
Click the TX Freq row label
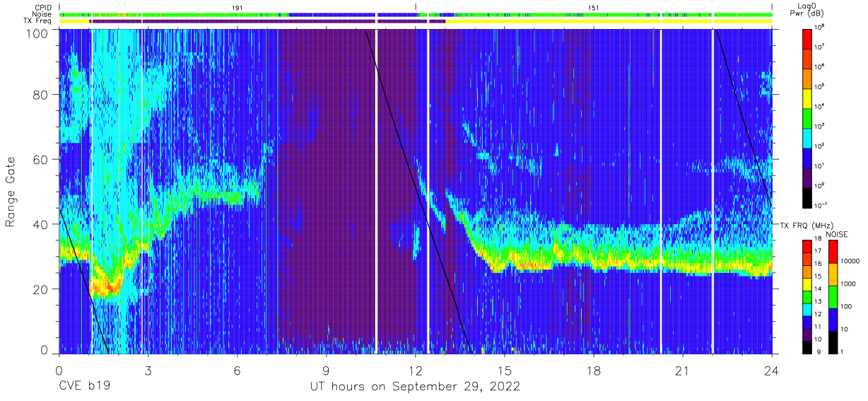[37, 21]
